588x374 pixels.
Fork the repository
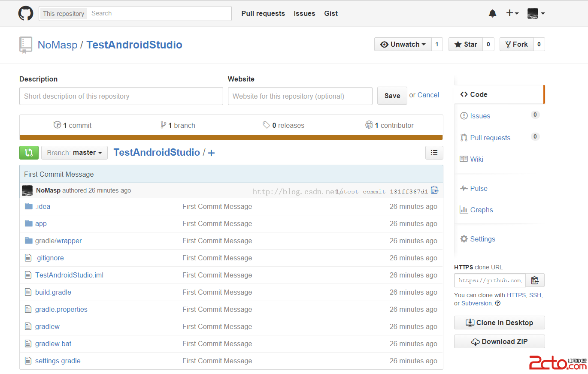click(517, 44)
